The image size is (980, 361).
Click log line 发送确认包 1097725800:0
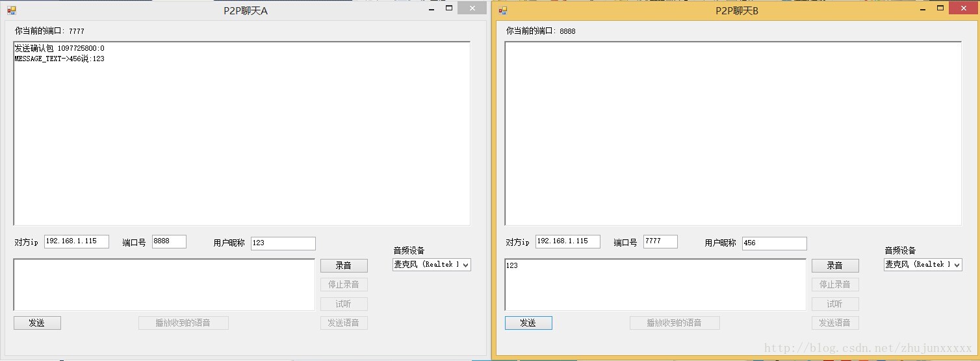[x=59, y=49]
